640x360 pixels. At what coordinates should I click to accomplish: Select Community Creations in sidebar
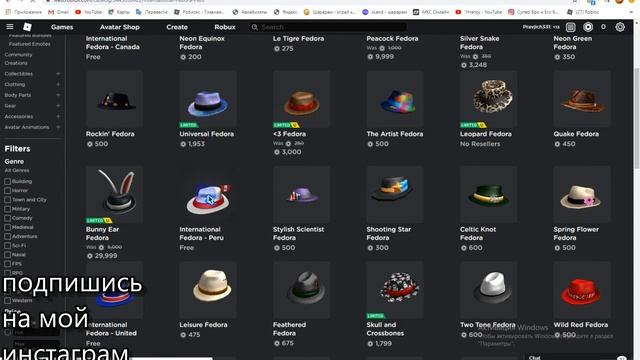pos(18,59)
